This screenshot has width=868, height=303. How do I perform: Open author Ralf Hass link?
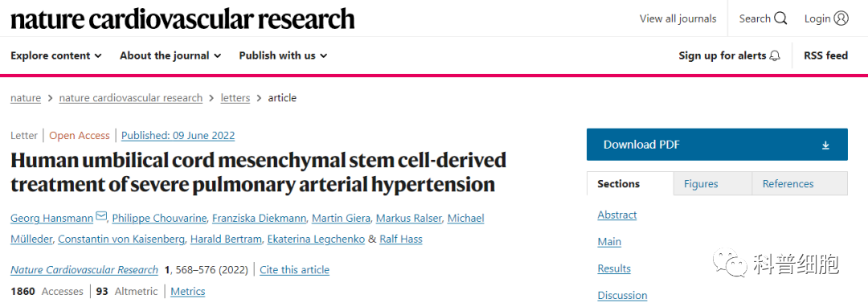click(401, 240)
